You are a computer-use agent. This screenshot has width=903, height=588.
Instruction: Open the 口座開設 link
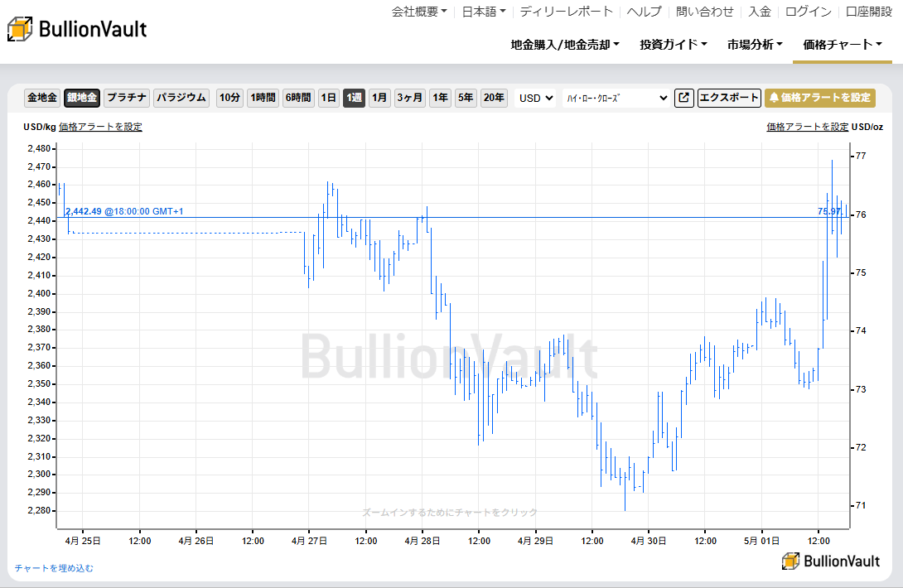click(868, 12)
